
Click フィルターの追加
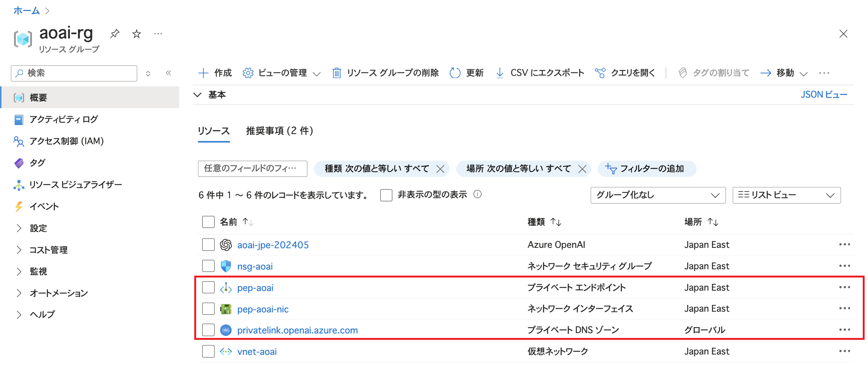(647, 169)
